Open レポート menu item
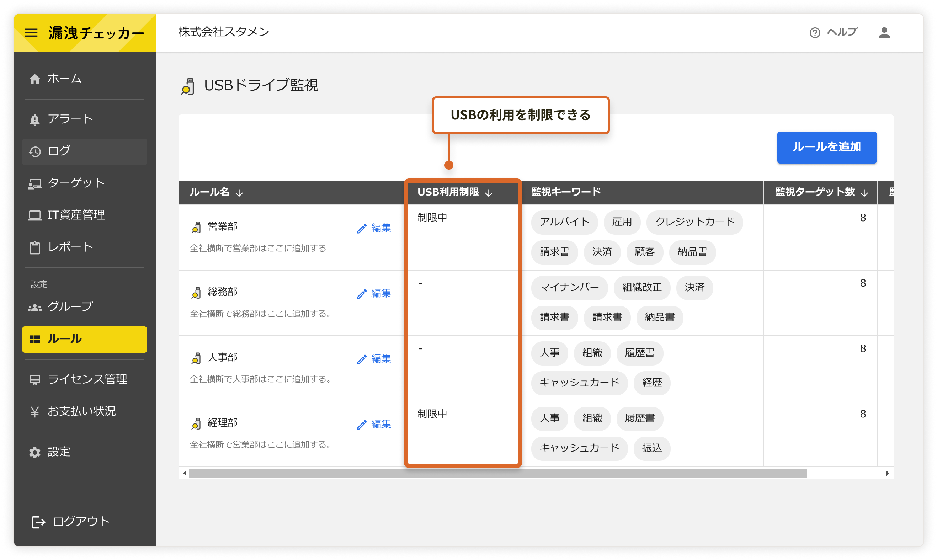This screenshot has width=937, height=560. (x=85, y=247)
